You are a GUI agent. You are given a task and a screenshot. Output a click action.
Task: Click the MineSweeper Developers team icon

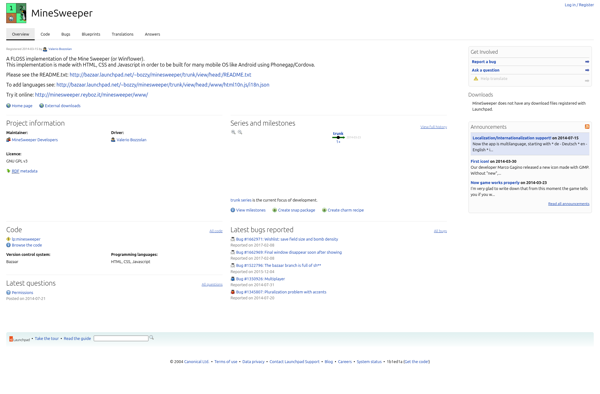(8, 140)
